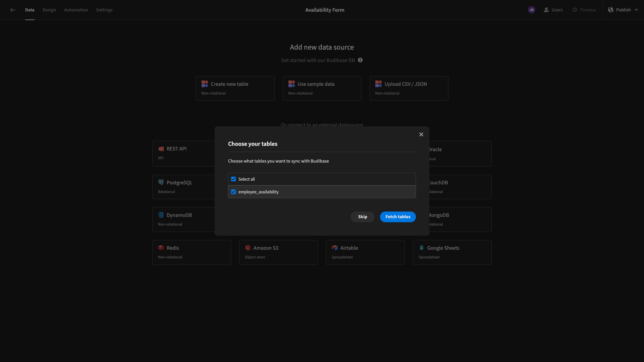
Task: Click the Fetch tables button
Action: click(x=398, y=217)
